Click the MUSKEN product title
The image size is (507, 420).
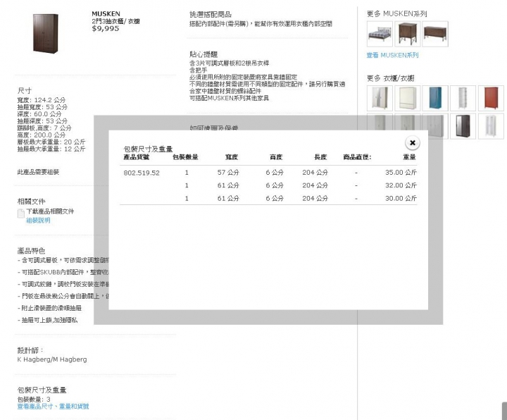pos(106,14)
